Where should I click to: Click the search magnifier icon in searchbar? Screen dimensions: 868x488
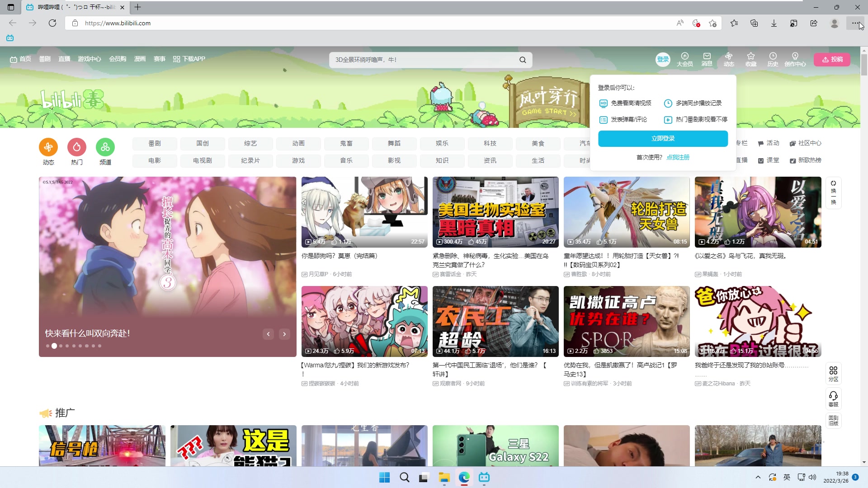[523, 60]
